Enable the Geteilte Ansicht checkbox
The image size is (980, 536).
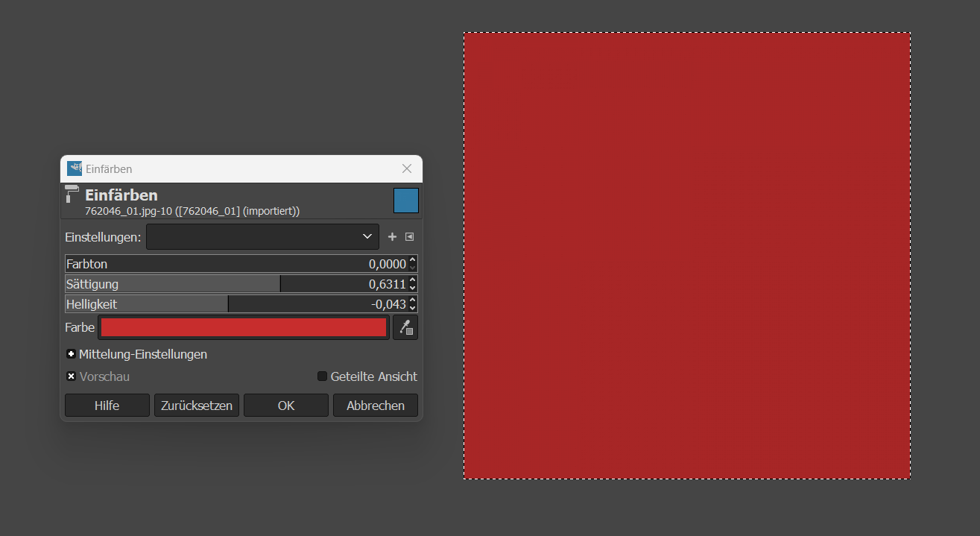pos(322,376)
